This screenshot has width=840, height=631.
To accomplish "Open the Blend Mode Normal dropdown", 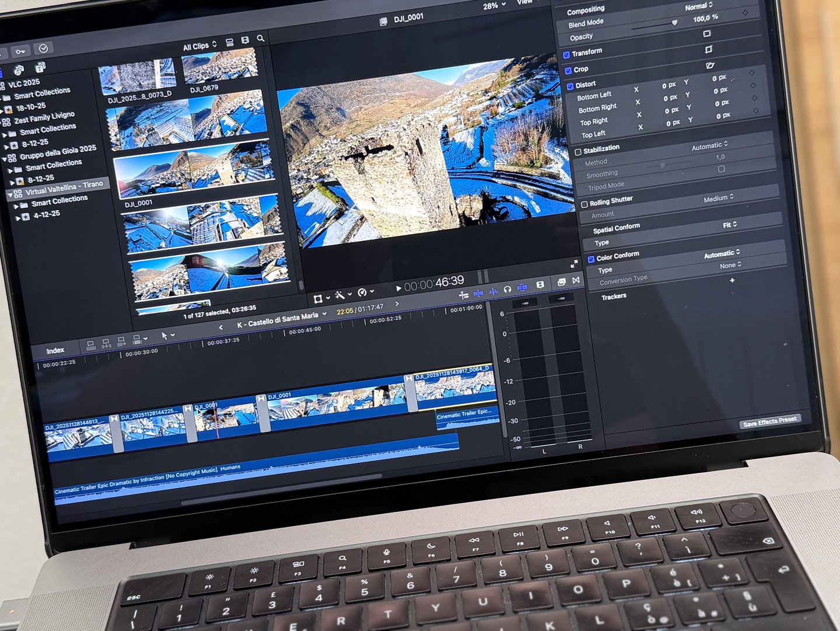I will (x=699, y=7).
